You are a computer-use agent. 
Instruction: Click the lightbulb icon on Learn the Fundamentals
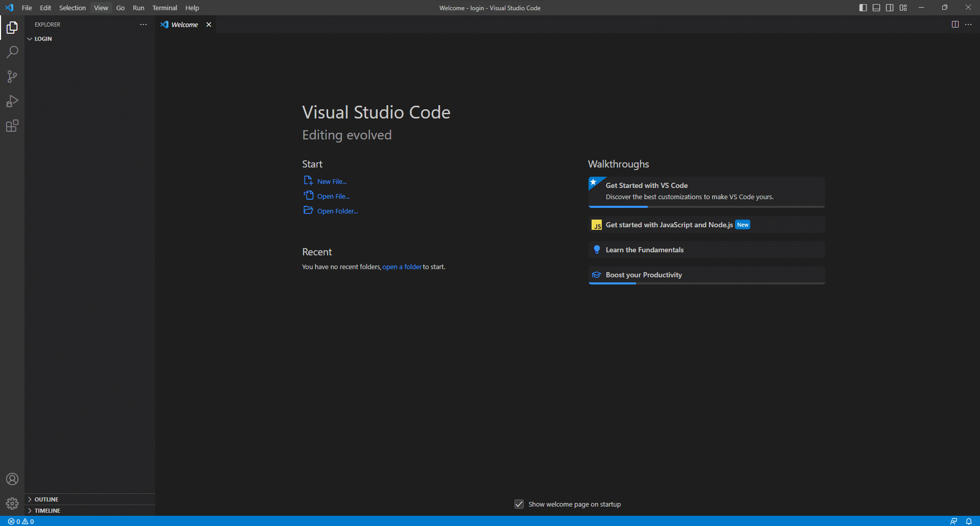(x=597, y=250)
